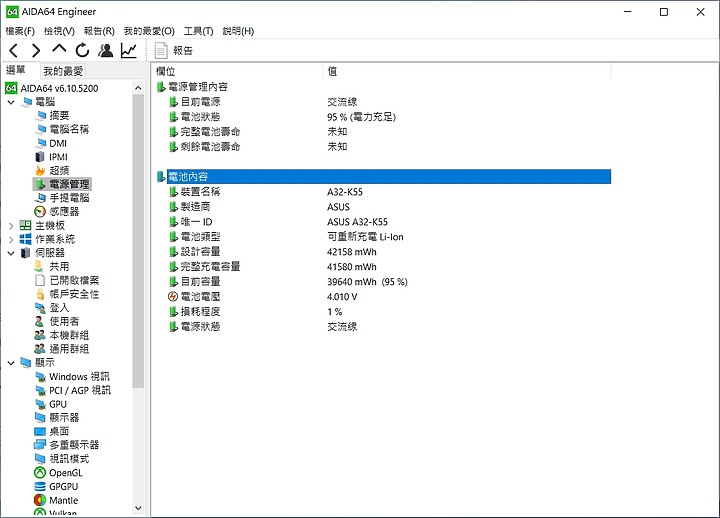Viewport: 720px width, 518px height.
Task: Open the 我的最愛(O) menu
Action: (149, 31)
